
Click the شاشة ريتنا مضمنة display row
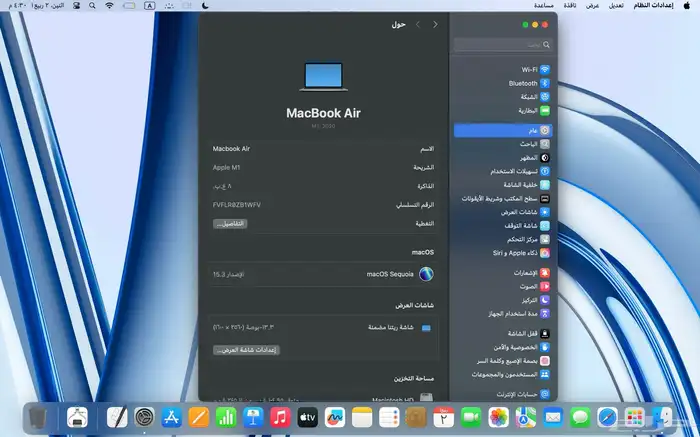tap(323, 328)
